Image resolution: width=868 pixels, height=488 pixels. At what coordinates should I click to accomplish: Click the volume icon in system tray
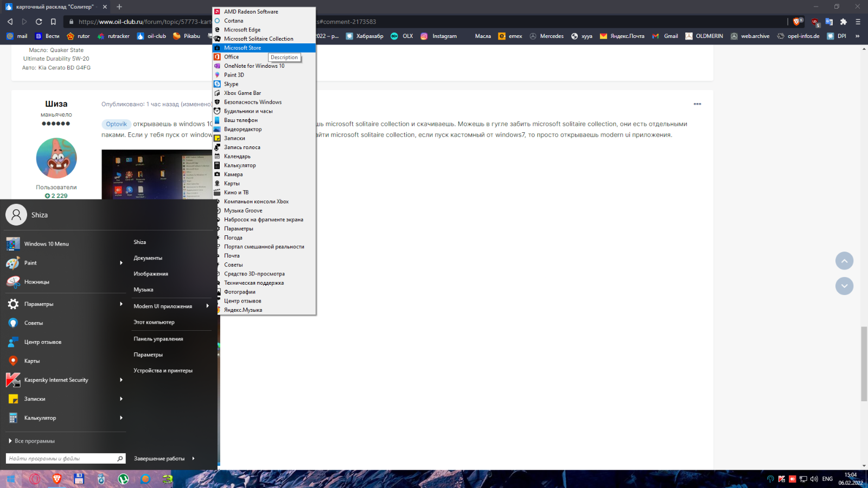tap(814, 479)
